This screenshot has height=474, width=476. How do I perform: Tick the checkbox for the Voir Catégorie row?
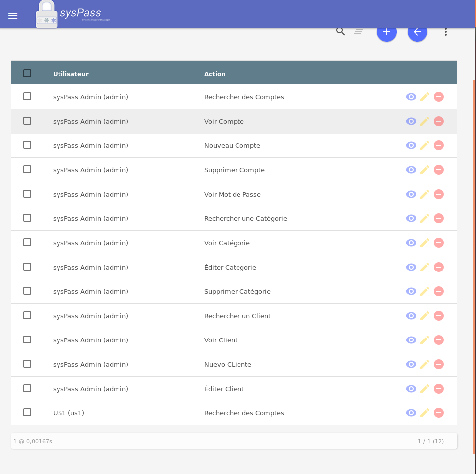(27, 242)
